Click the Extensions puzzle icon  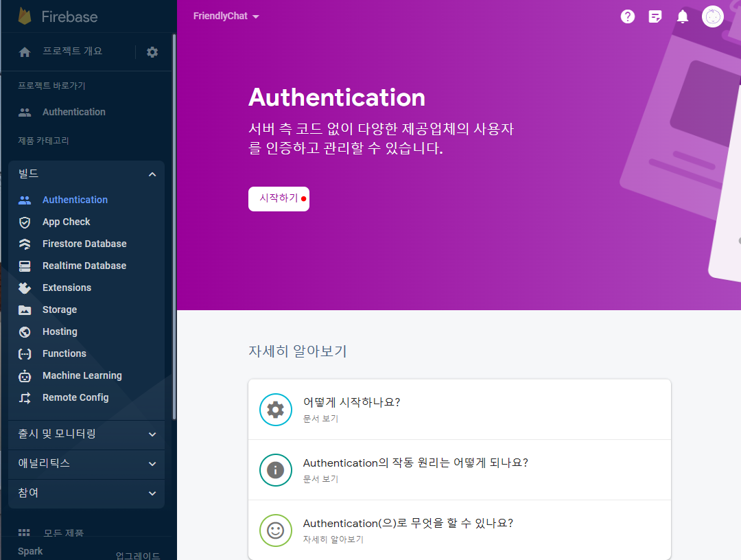[25, 288]
